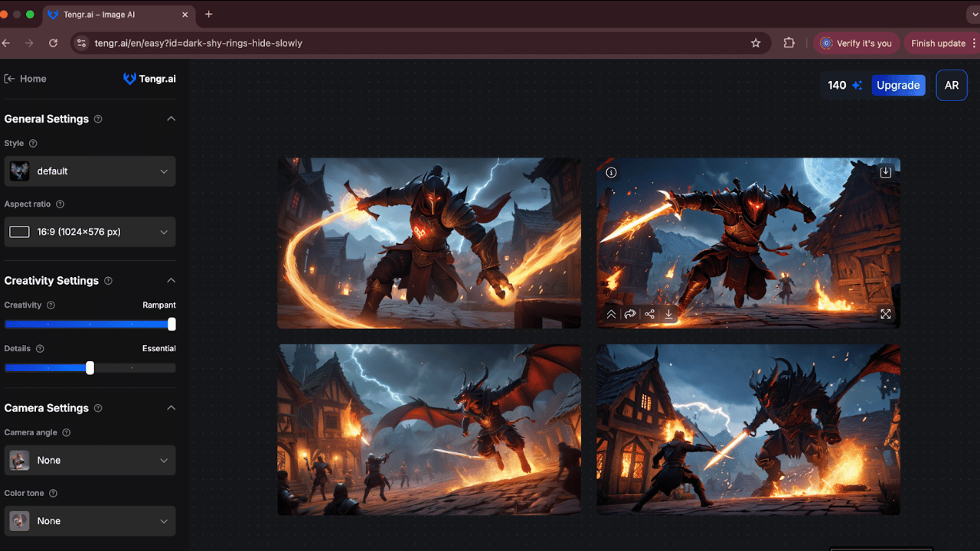Image resolution: width=980 pixels, height=551 pixels.
Task: Open the Aspect ratio 16:9 dropdown
Action: [x=90, y=232]
